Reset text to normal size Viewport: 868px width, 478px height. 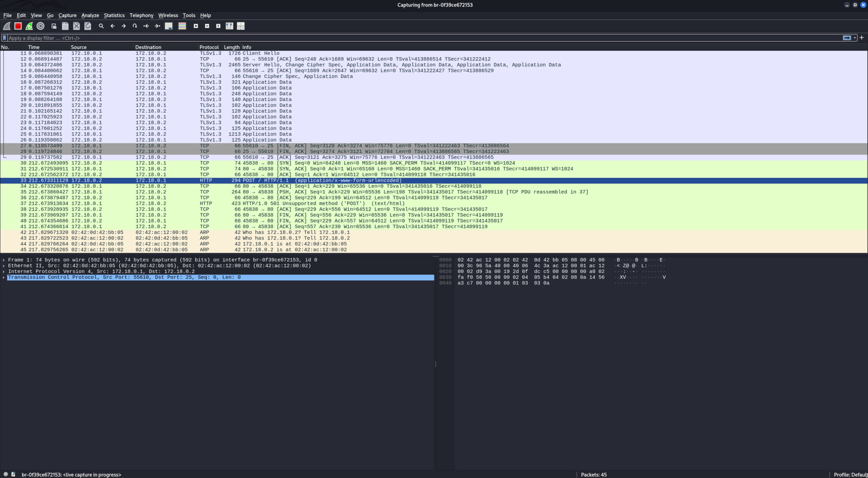(x=218, y=26)
